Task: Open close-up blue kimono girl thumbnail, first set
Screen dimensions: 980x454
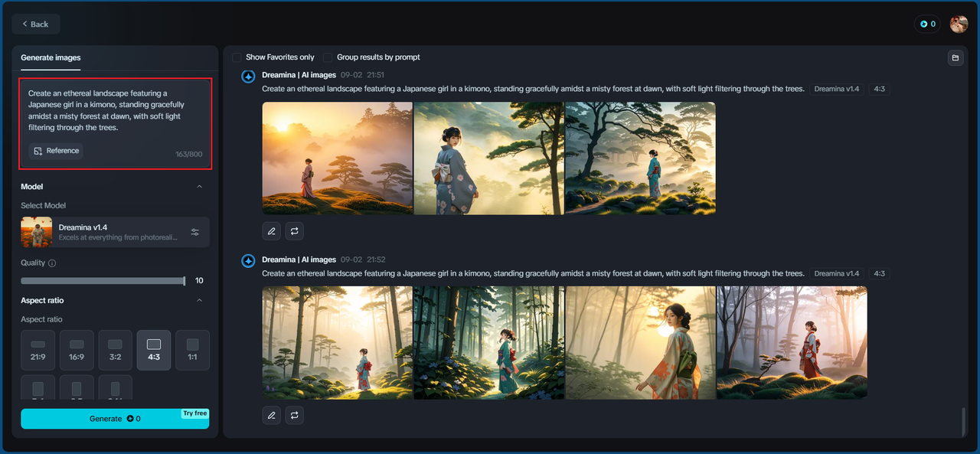Action: 488,158
